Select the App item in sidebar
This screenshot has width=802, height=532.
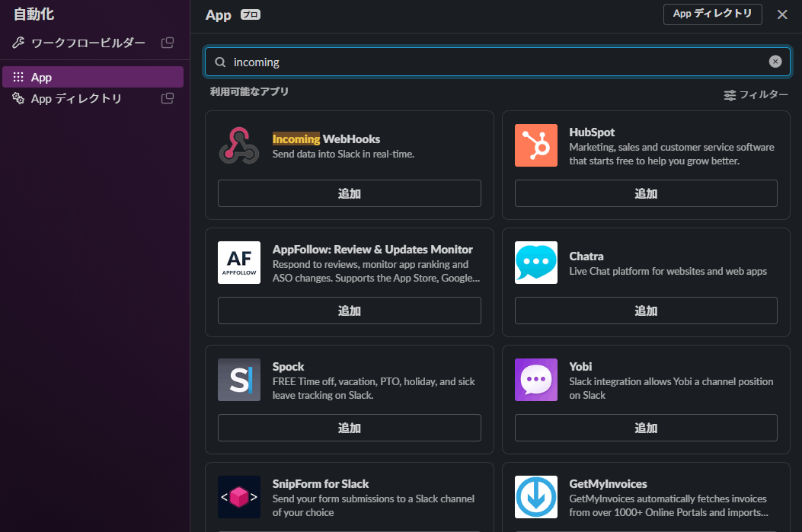click(93, 77)
